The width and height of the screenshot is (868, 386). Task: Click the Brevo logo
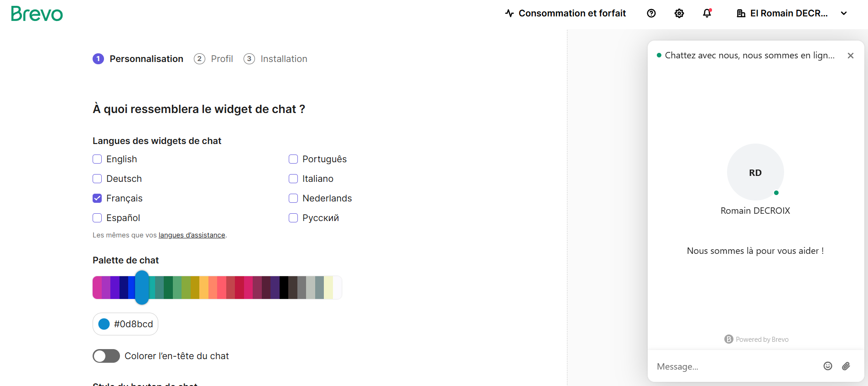point(37,14)
